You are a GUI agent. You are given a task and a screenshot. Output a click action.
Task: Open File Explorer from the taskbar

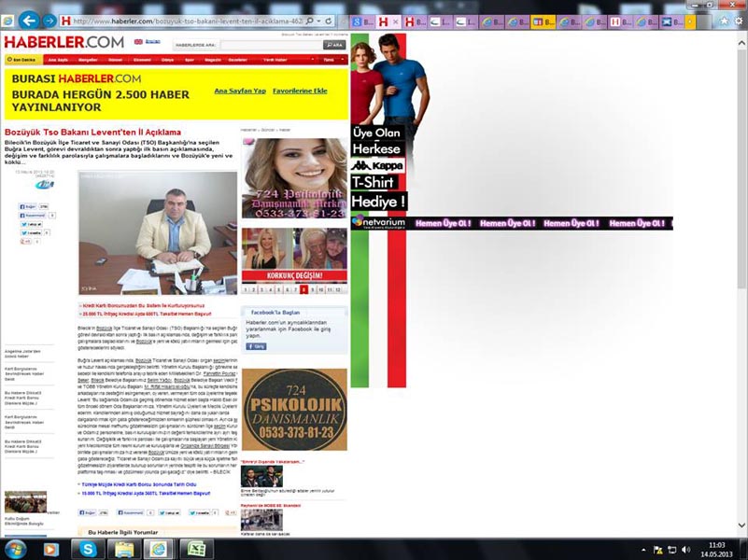pos(123,550)
